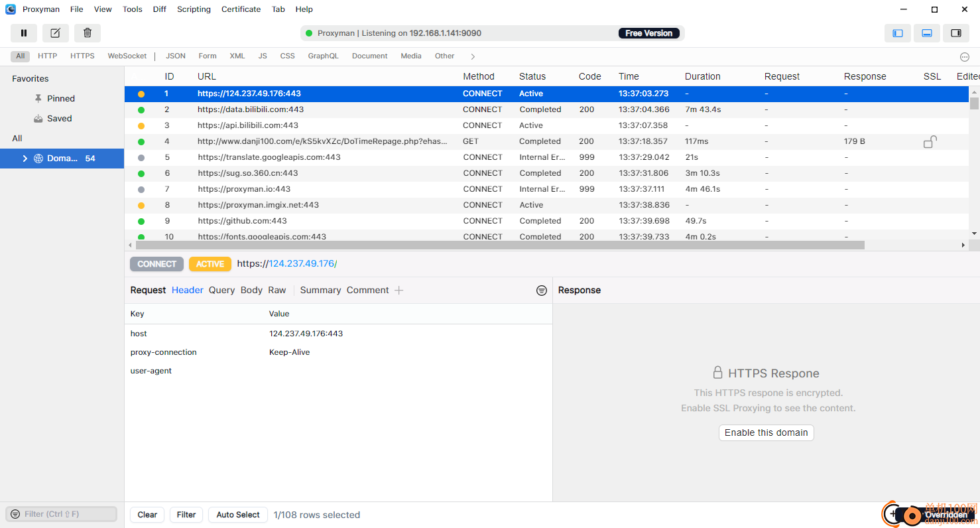Filter by Media content type

tap(411, 56)
